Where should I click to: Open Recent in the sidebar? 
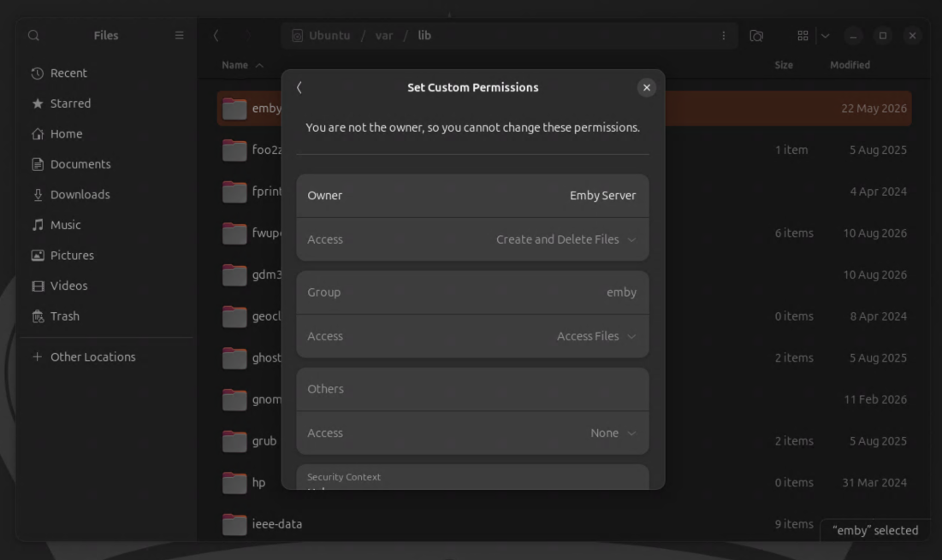pos(106,74)
